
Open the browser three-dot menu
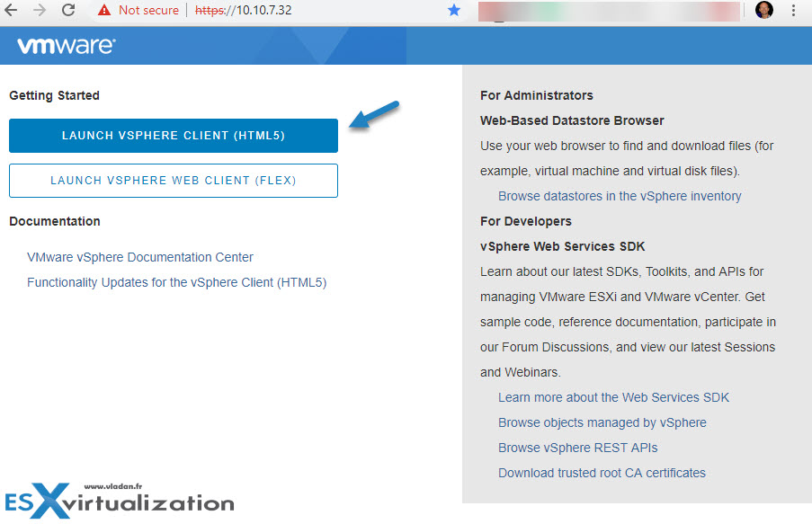(793, 10)
